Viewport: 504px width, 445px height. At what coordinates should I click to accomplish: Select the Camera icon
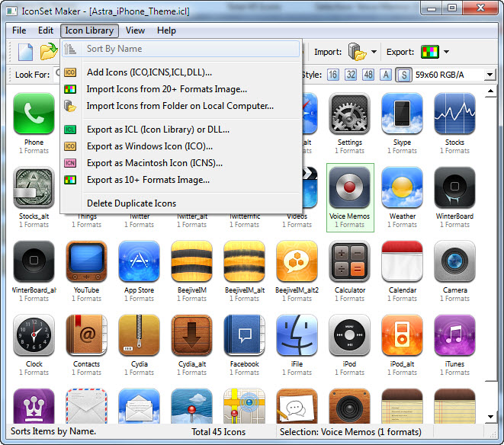pyautogui.click(x=454, y=261)
